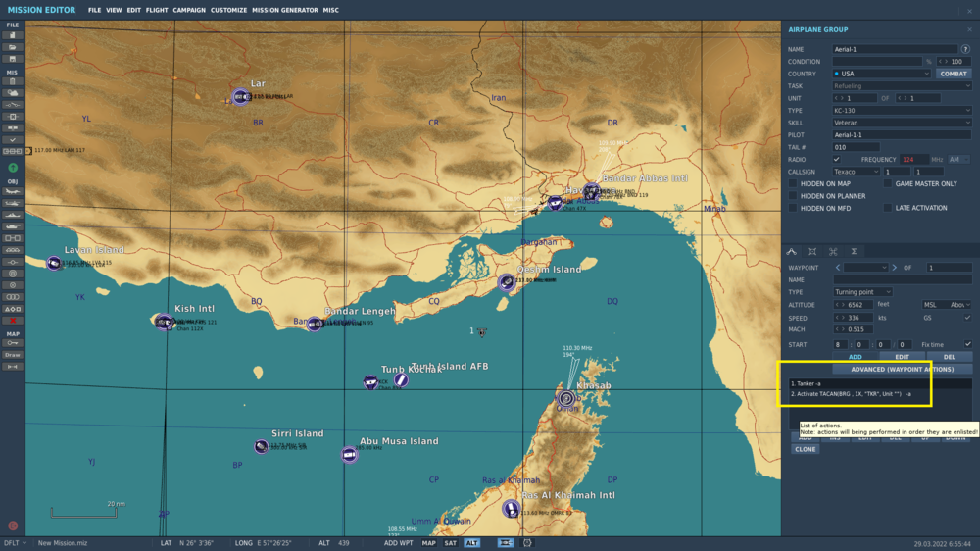The image size is (980, 551).
Task: Click the waypoint DEL button
Action: [x=950, y=357]
